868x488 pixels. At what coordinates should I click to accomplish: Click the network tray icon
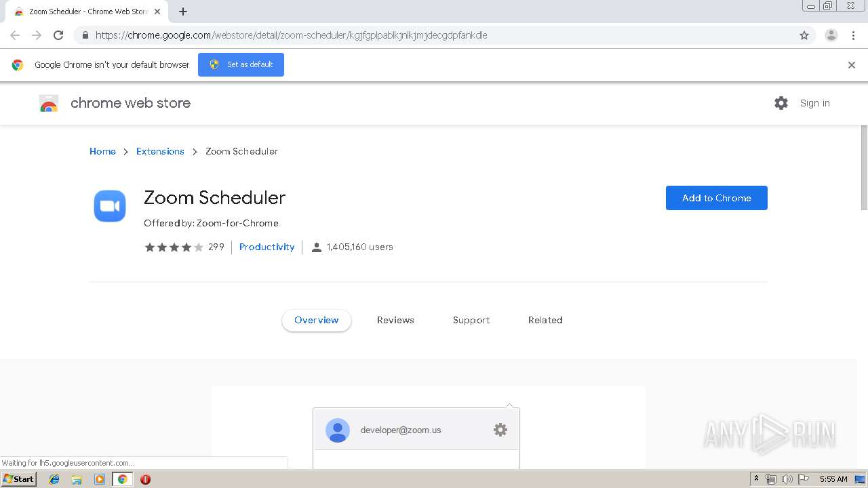point(771,479)
